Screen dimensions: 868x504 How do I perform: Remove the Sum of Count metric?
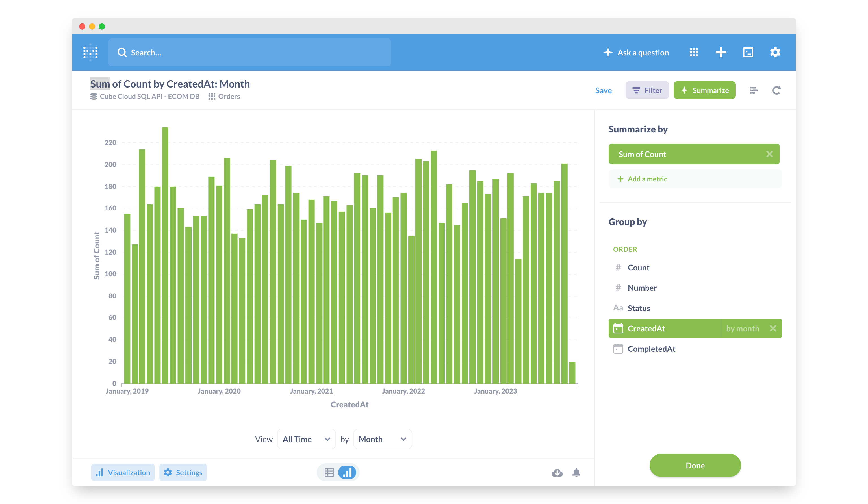pos(769,154)
